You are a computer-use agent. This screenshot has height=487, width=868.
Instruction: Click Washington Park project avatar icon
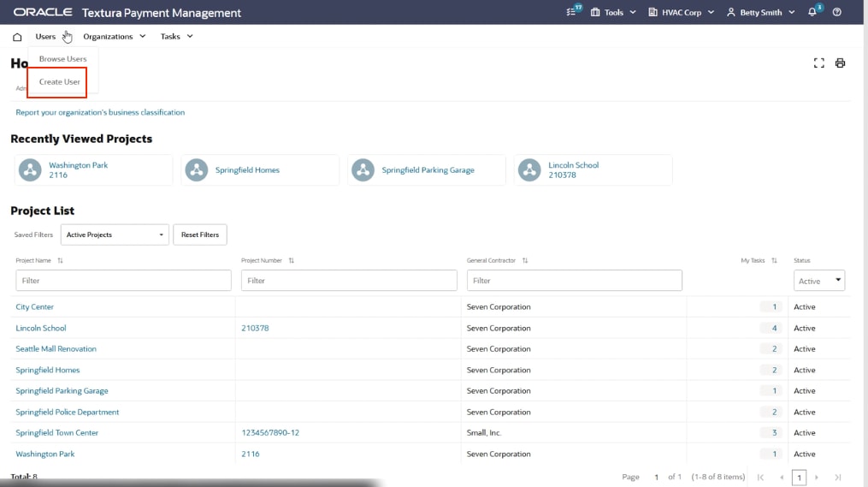click(x=30, y=170)
